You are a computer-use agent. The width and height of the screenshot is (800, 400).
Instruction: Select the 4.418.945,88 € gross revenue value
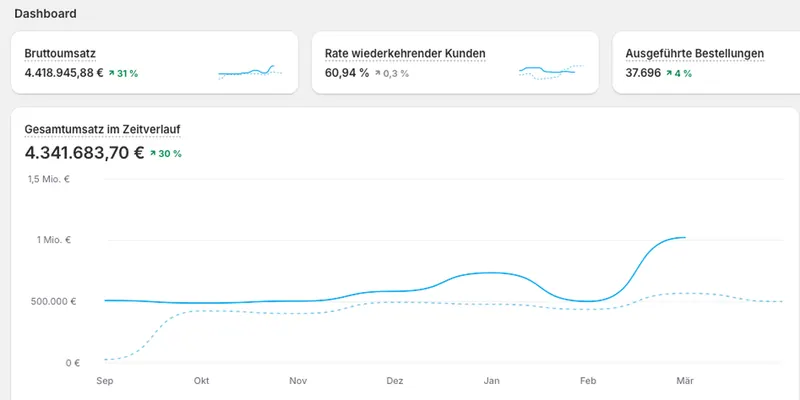tap(64, 73)
